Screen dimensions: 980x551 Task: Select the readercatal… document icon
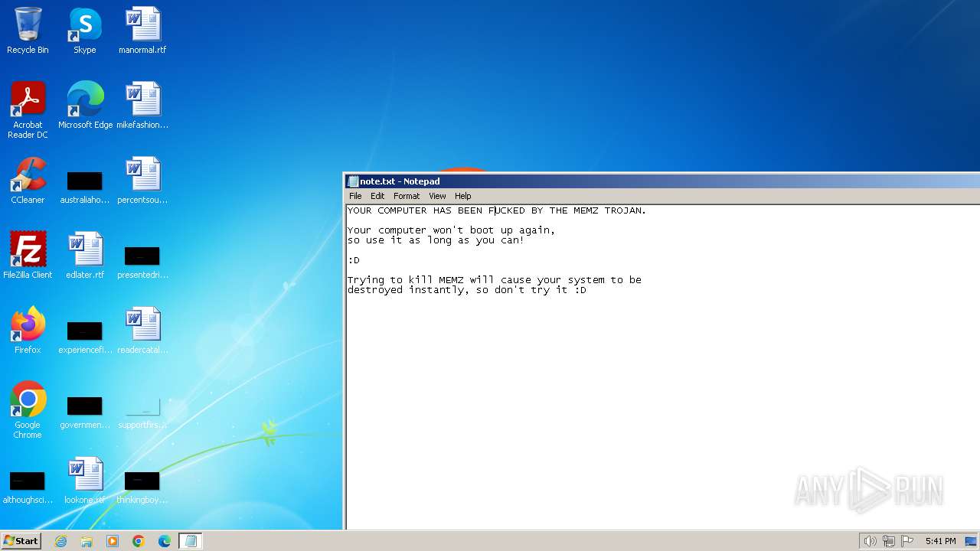coord(142,331)
